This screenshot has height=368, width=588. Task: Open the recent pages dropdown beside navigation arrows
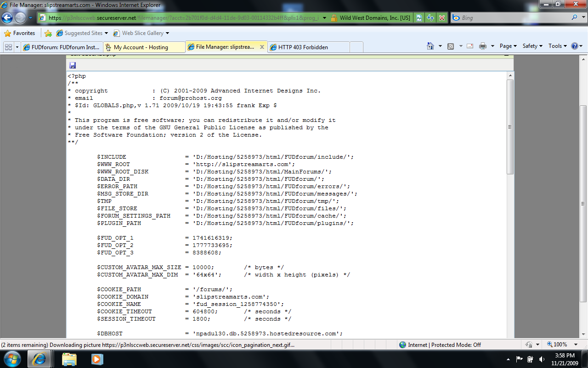(x=30, y=18)
